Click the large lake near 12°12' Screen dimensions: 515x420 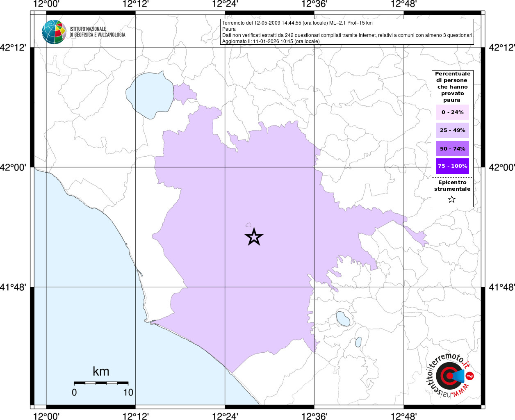click(150, 95)
